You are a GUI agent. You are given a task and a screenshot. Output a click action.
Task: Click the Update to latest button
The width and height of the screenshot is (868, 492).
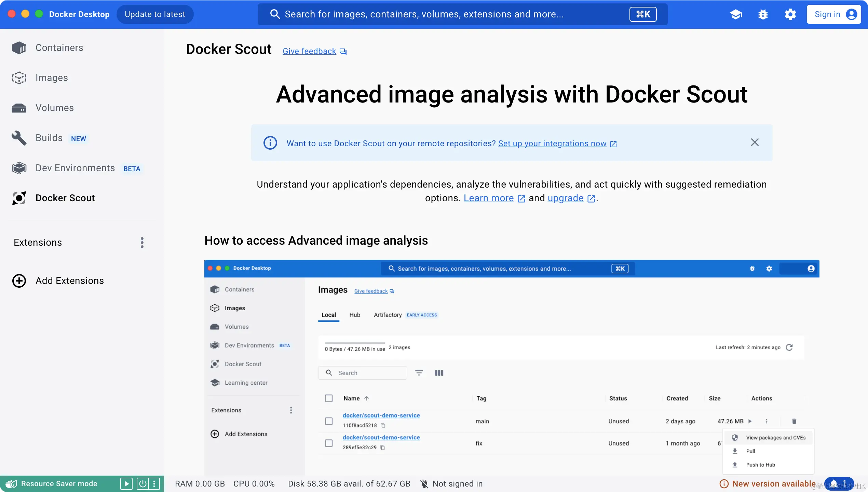click(x=155, y=14)
